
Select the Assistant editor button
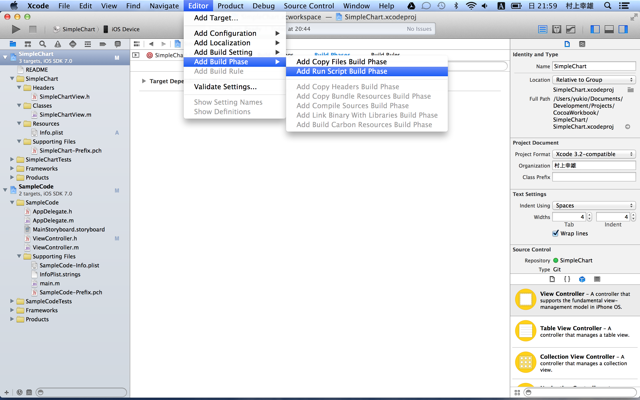(x=556, y=29)
